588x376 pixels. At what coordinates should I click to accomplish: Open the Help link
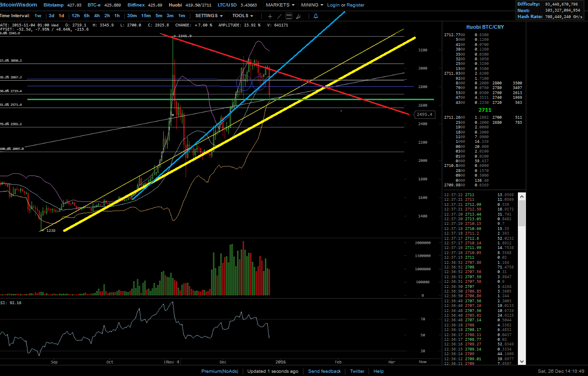pyautogui.click(x=379, y=371)
